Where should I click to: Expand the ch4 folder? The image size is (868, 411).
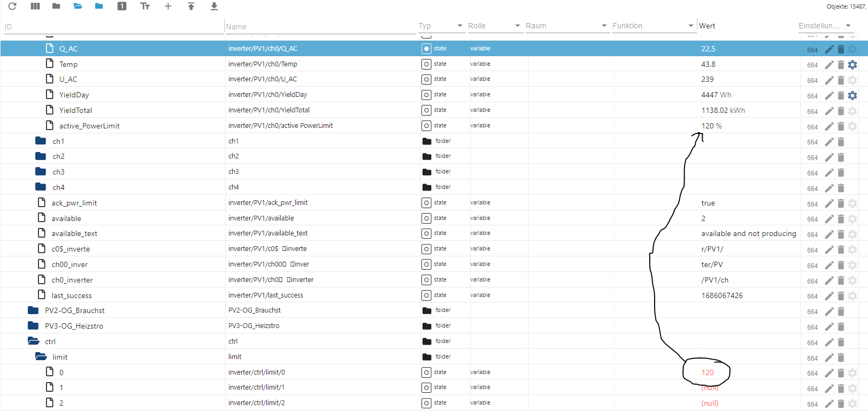coord(41,187)
